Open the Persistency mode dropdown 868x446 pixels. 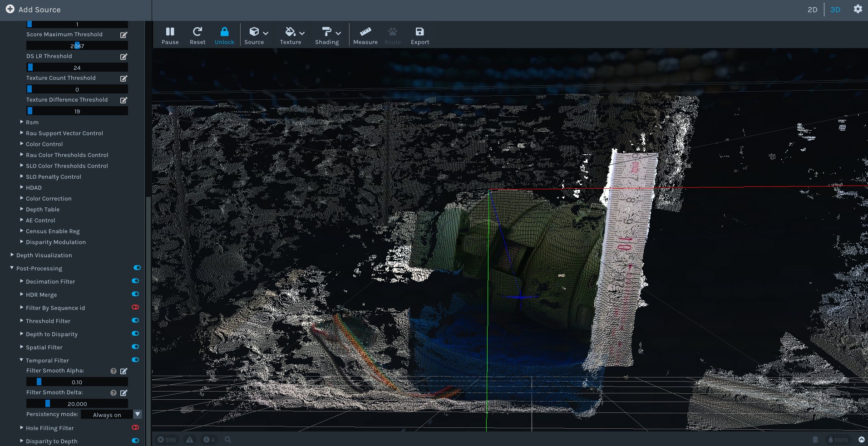coord(137,414)
